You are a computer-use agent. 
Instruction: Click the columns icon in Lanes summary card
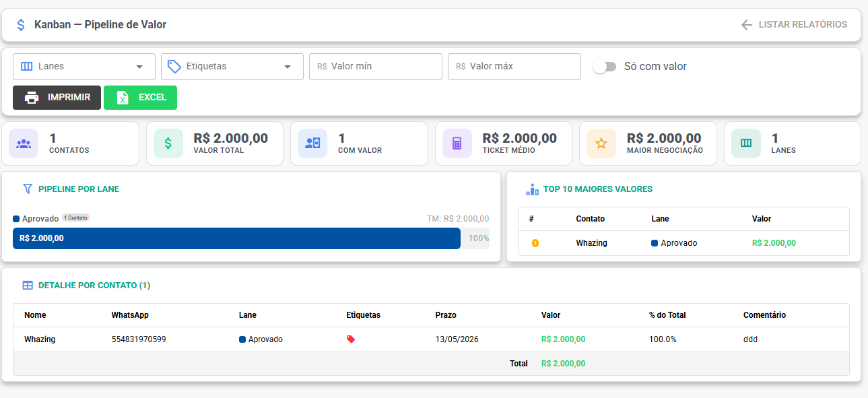pyautogui.click(x=746, y=143)
